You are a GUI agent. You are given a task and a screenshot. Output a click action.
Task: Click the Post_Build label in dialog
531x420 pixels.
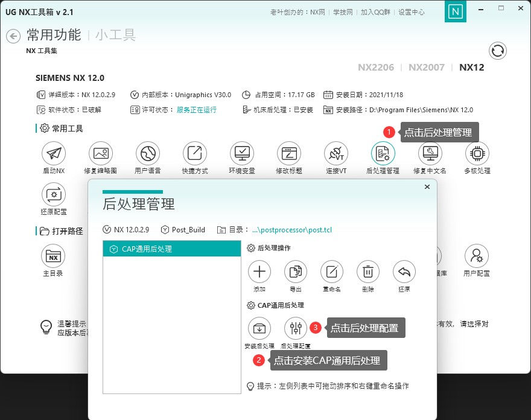click(x=188, y=230)
